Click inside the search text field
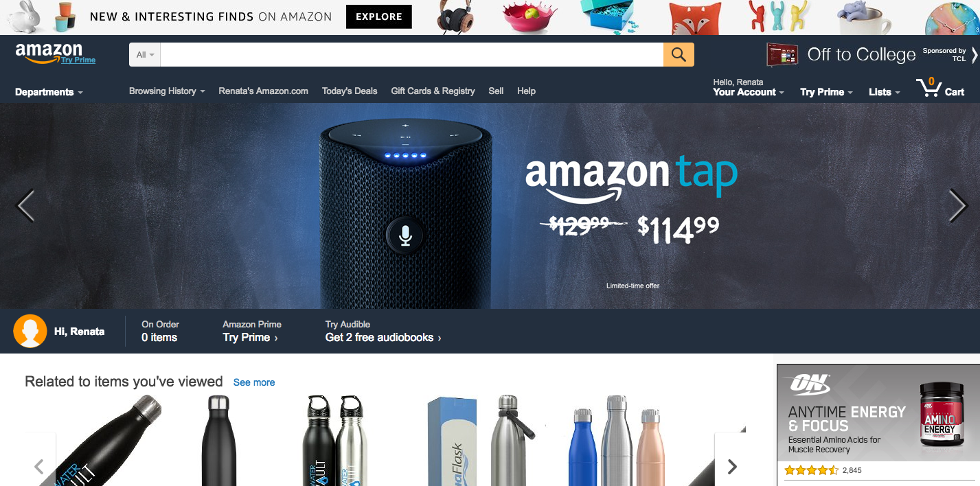 (x=412, y=55)
